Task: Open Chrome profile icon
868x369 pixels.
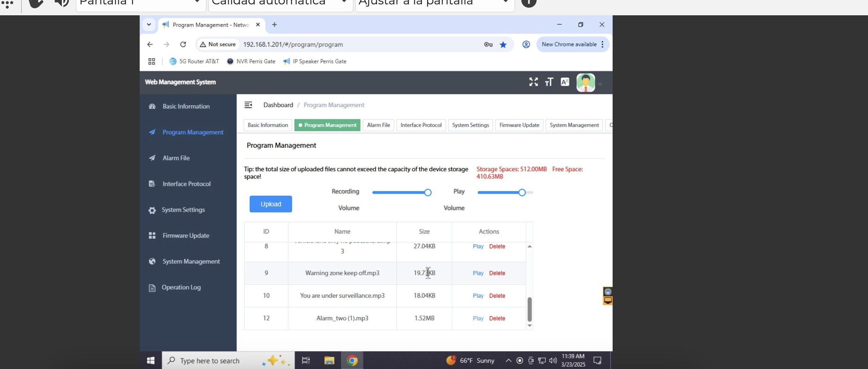Action: [526, 44]
